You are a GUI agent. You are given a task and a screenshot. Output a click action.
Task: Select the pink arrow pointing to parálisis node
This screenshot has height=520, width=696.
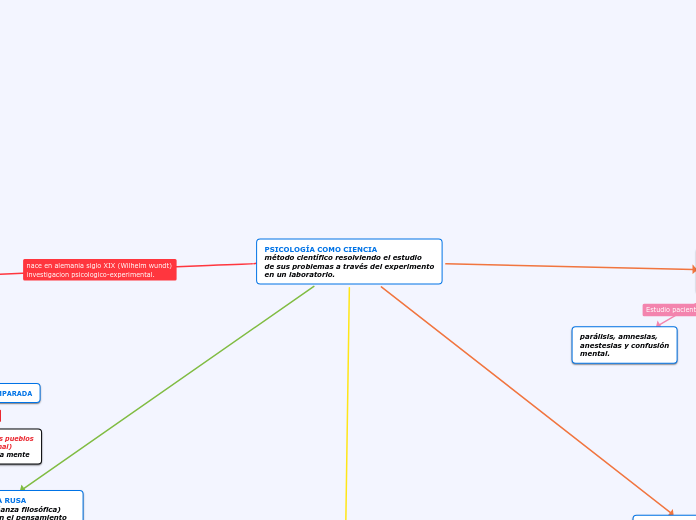pos(665,321)
